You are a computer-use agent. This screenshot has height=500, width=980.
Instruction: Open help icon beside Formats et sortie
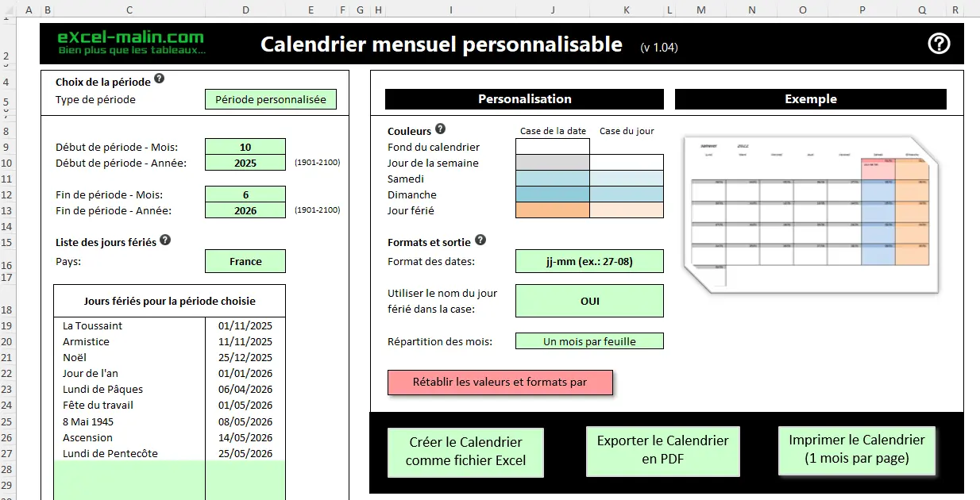click(480, 240)
